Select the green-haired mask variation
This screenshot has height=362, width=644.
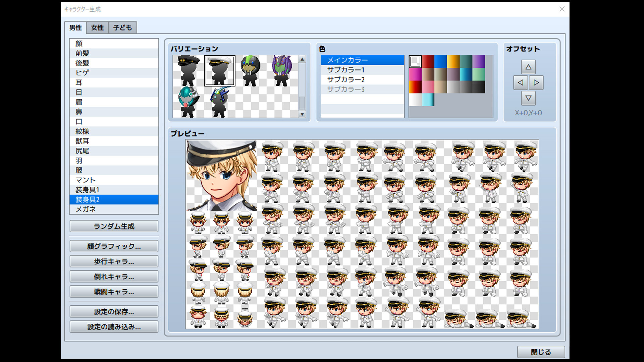pyautogui.click(x=250, y=70)
